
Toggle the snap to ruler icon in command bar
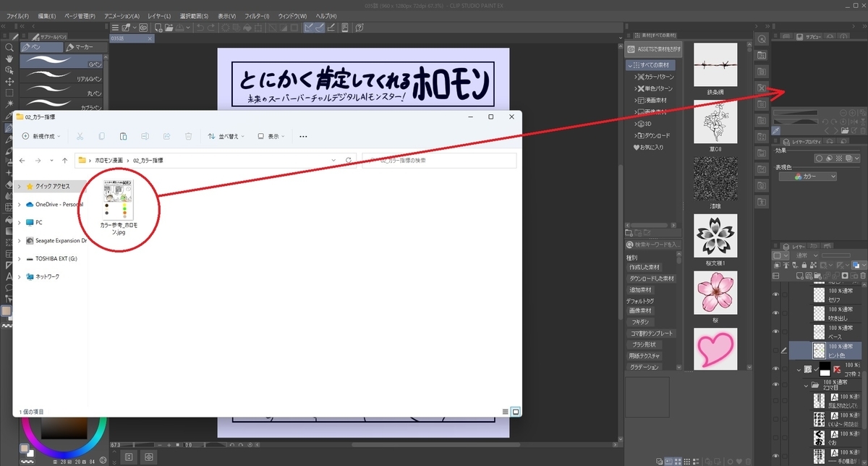(309, 27)
